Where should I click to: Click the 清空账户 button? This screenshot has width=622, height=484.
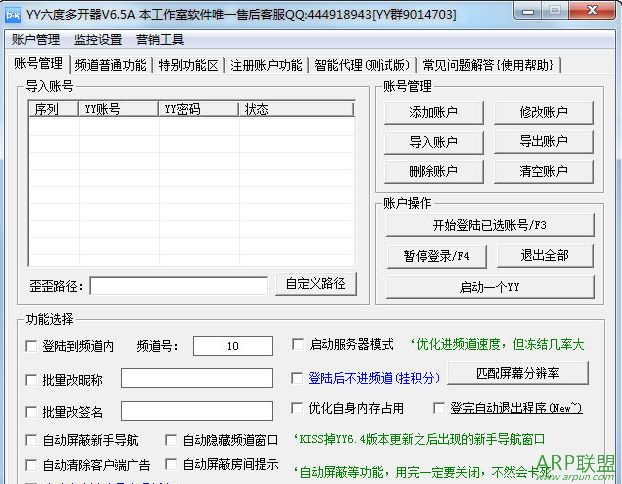point(543,171)
